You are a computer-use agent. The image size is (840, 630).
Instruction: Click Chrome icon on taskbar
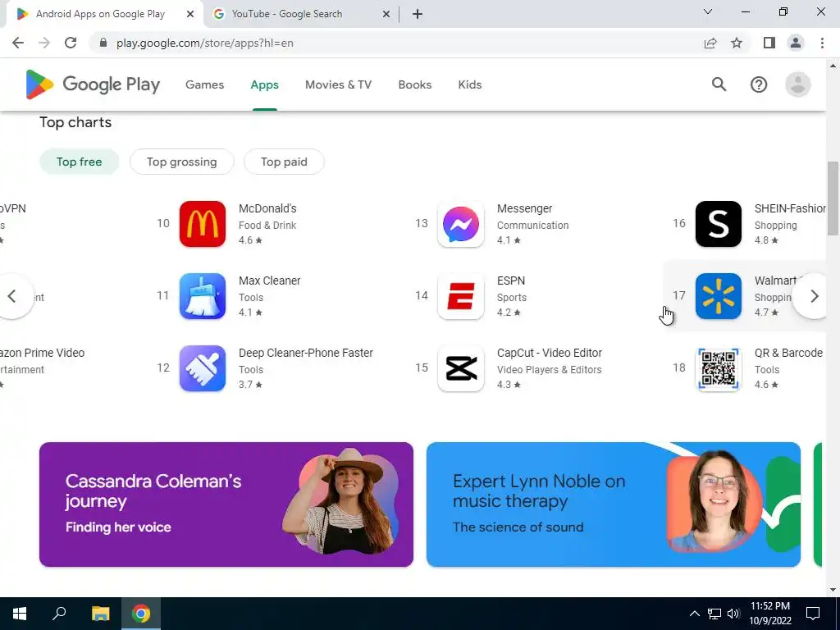141,614
